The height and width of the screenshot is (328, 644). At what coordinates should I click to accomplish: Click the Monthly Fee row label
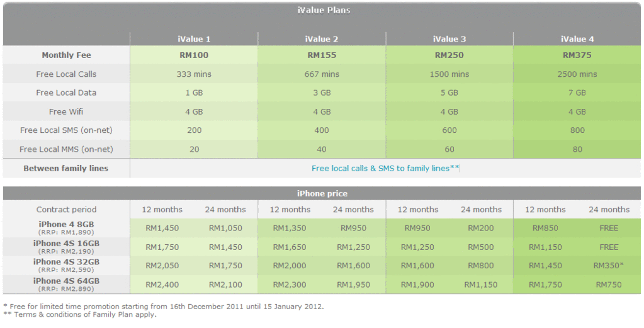(x=66, y=55)
